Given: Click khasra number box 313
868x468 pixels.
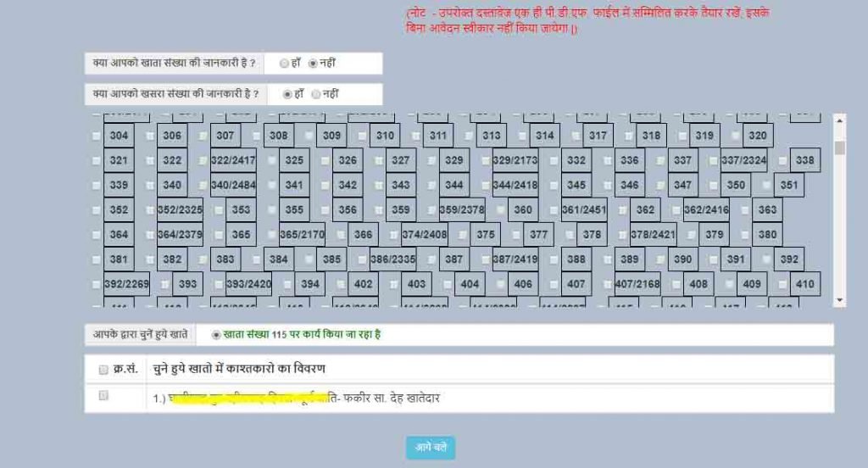Looking at the screenshot, I should [x=491, y=136].
